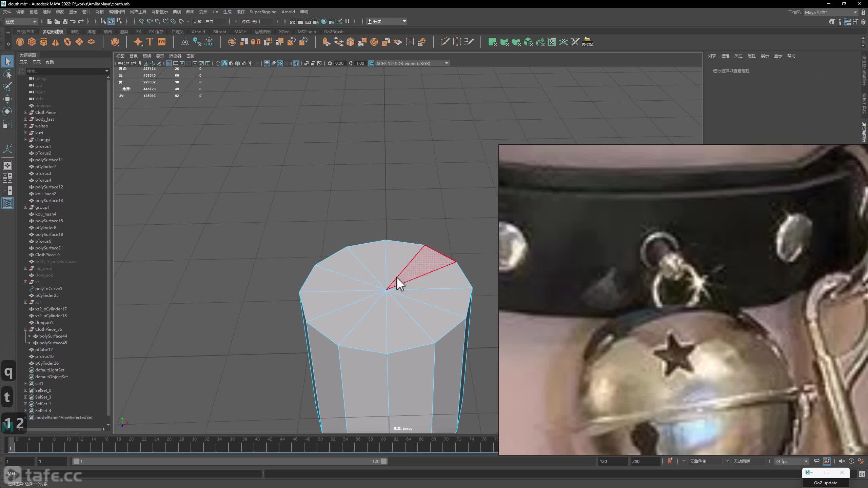Switch to the XGen shelf tab
This screenshot has height=488, width=868.
point(284,32)
